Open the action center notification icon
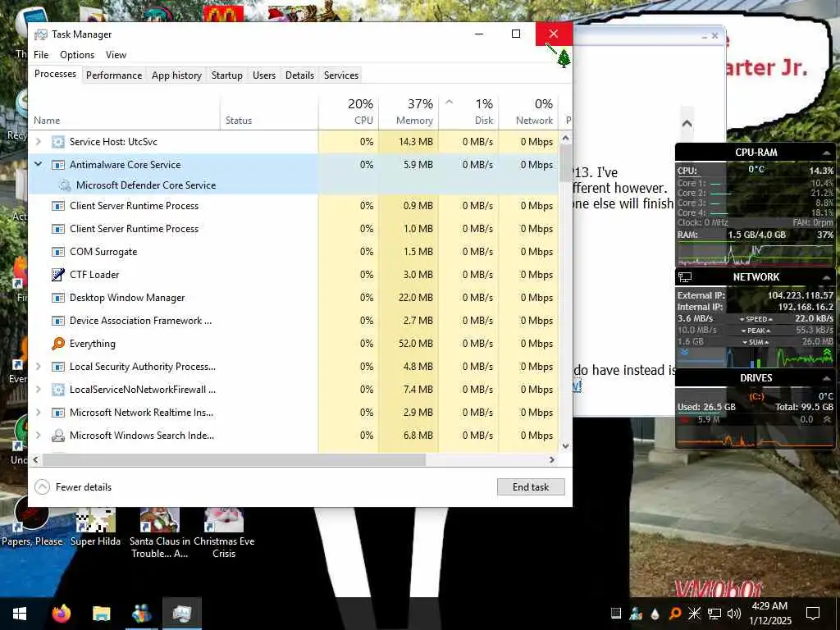The width and height of the screenshot is (840, 630). [x=813, y=614]
